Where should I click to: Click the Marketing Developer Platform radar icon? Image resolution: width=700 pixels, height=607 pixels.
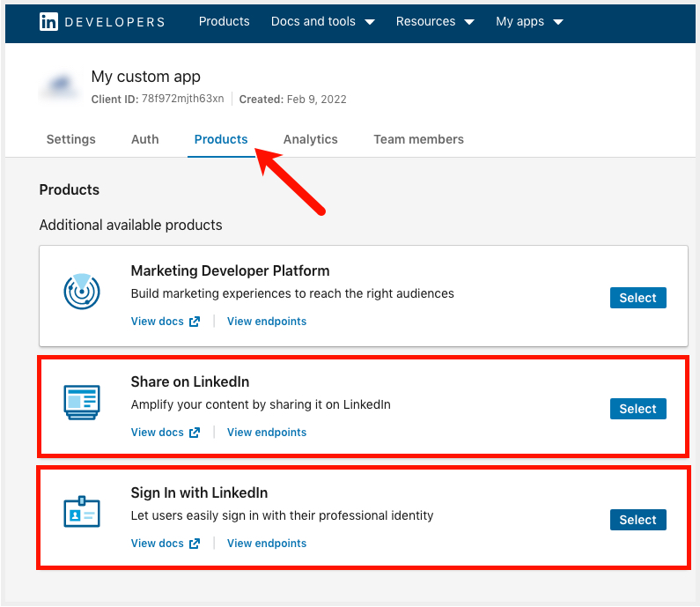coord(82,292)
